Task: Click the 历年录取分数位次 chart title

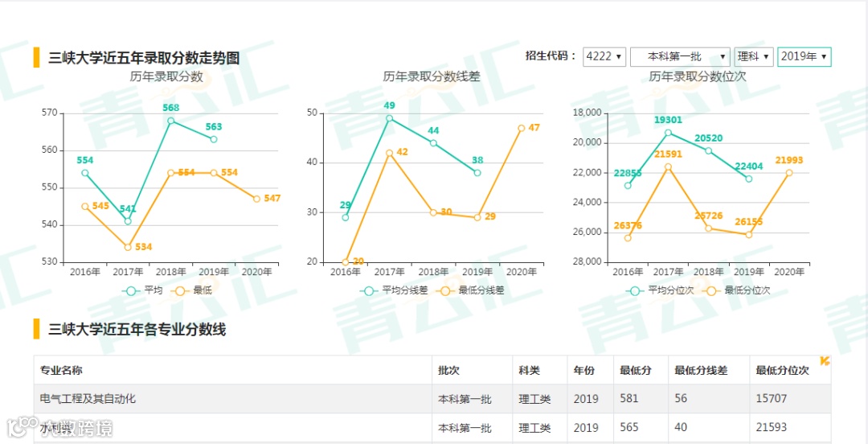Action: (698, 76)
